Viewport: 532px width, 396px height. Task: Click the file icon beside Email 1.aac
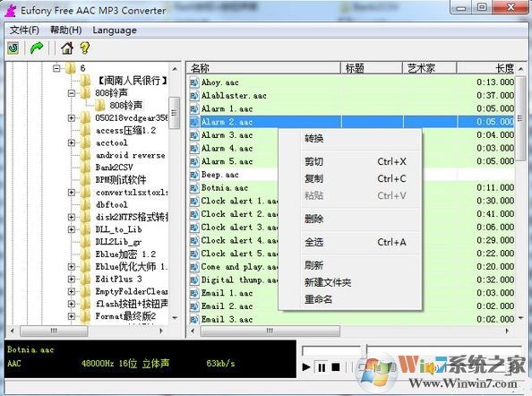point(194,293)
